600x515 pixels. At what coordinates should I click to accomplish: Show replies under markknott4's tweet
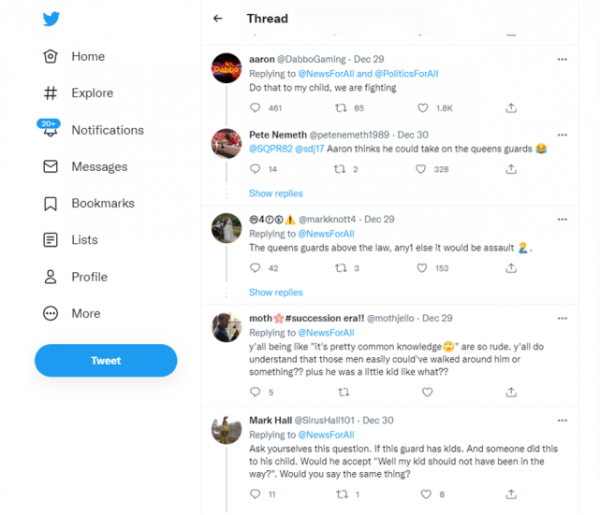pyautogui.click(x=276, y=292)
